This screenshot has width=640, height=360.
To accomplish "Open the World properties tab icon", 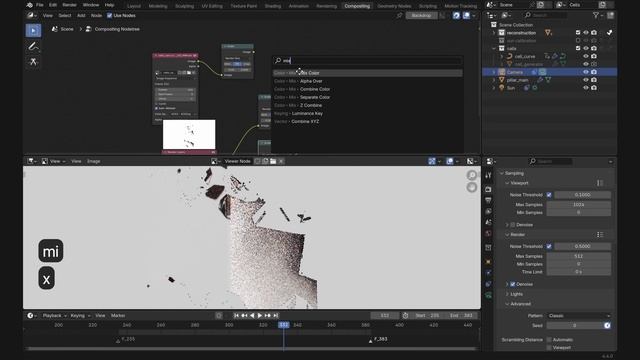I will [489, 233].
